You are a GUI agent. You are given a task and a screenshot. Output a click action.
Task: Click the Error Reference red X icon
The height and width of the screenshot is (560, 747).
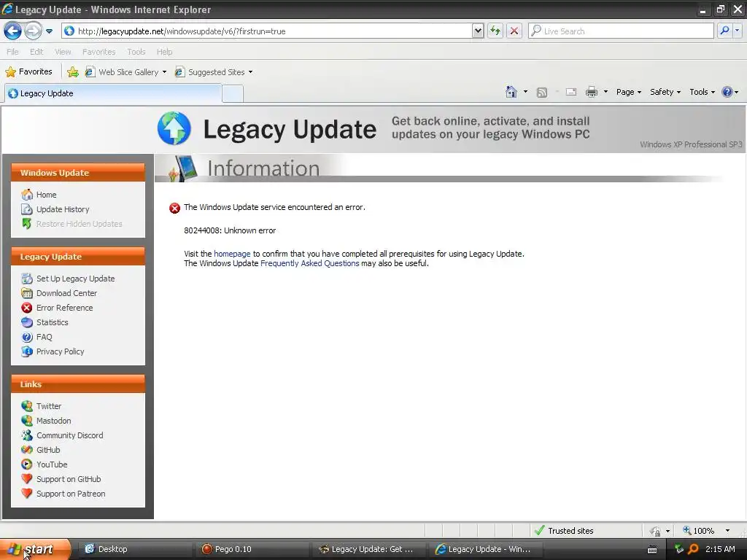click(27, 308)
